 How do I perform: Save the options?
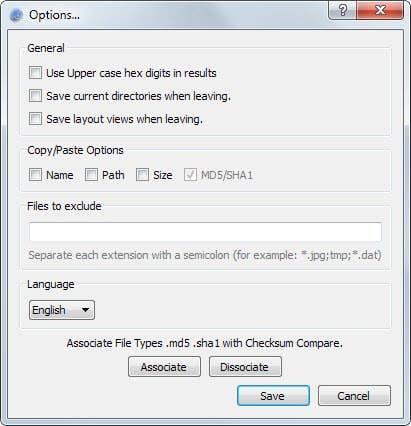point(273,396)
